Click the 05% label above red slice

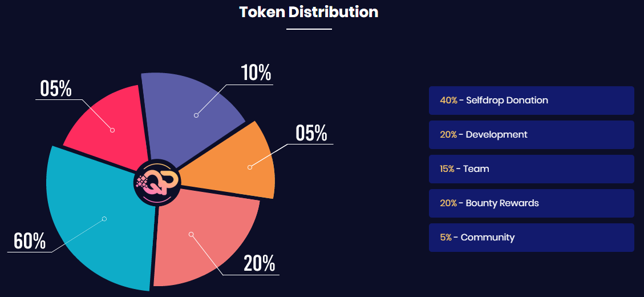56,89
